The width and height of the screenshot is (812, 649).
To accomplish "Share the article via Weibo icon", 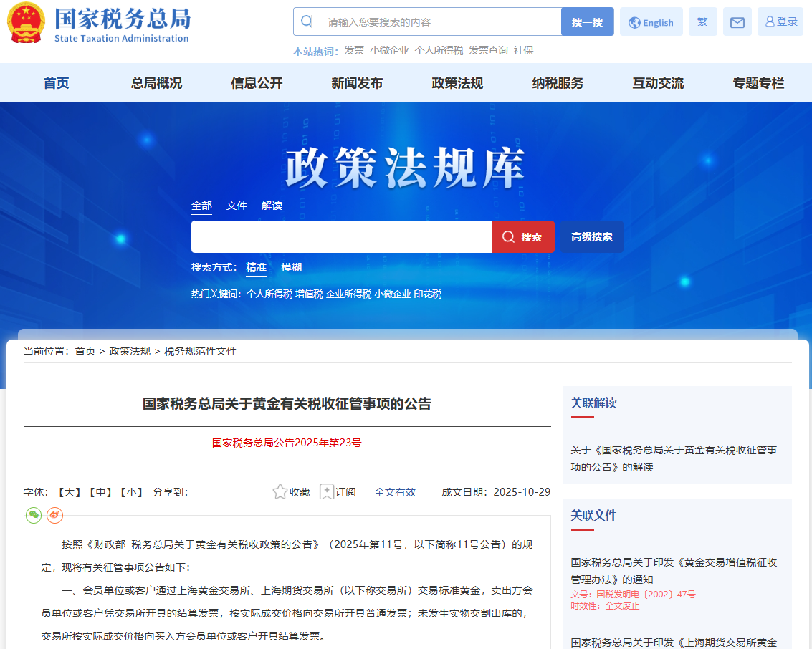I will (x=55, y=515).
